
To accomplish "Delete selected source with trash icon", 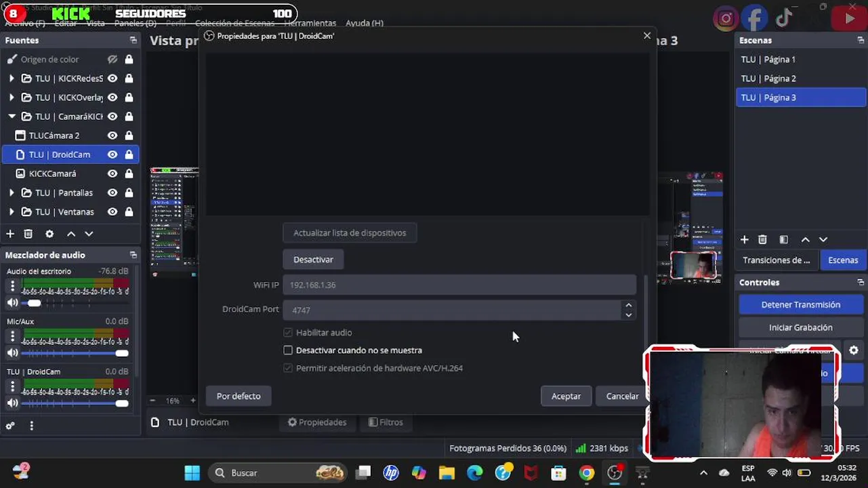I will pos(28,234).
